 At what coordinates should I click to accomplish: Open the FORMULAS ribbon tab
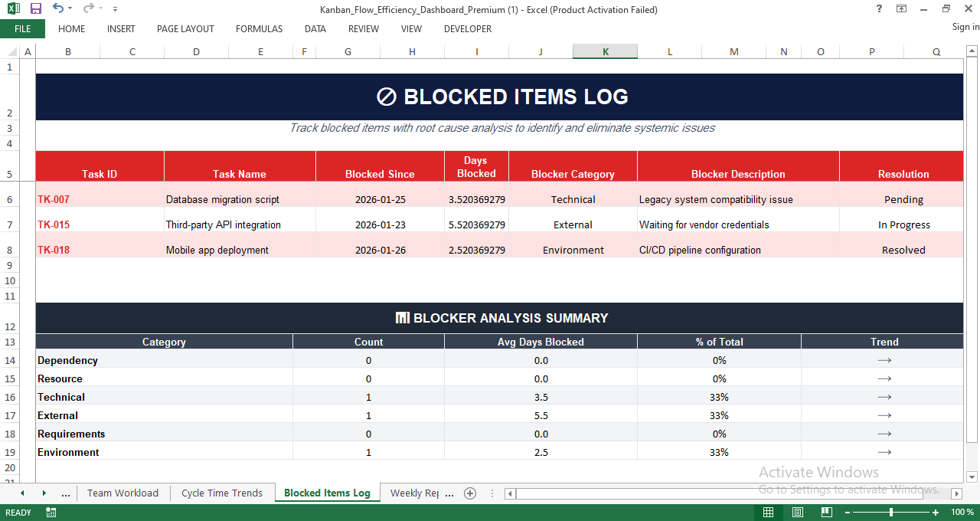point(259,29)
